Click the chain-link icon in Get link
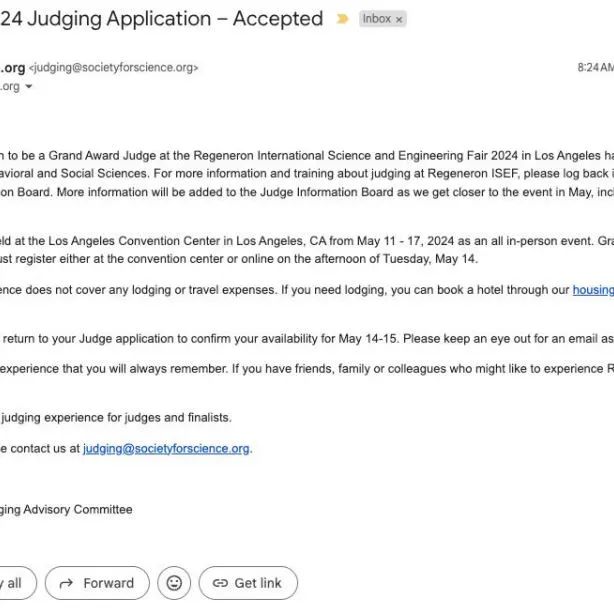This screenshot has height=614, width=614. pyautogui.click(x=220, y=583)
